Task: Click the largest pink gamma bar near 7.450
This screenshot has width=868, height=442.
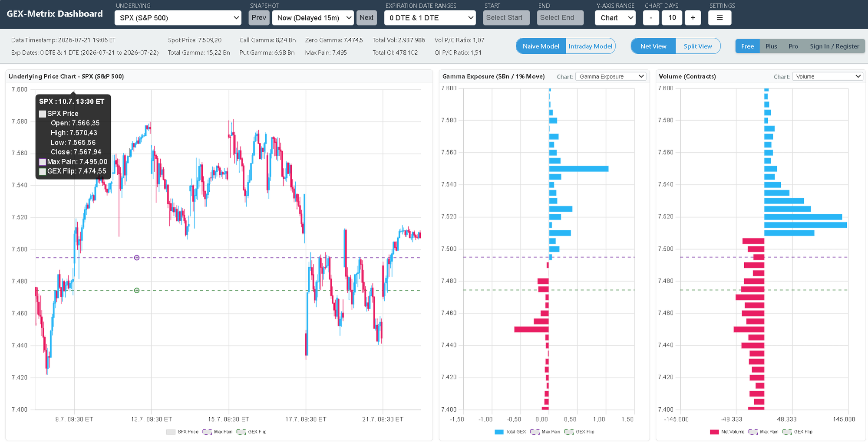Action: coord(531,330)
